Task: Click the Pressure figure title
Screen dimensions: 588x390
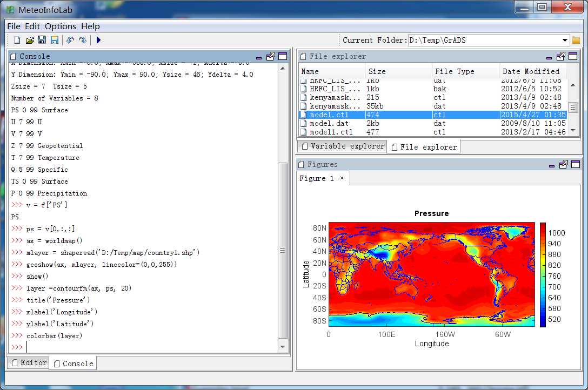Action: [x=432, y=213]
